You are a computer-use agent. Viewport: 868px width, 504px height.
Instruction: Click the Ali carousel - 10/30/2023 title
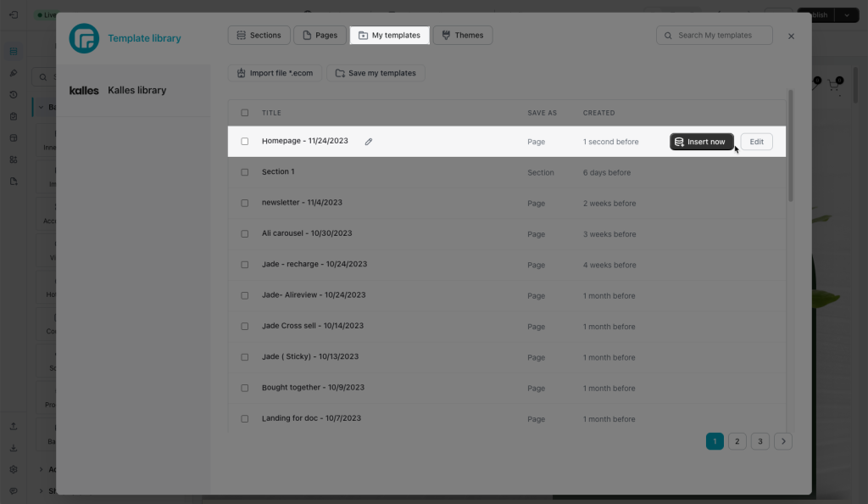click(307, 233)
